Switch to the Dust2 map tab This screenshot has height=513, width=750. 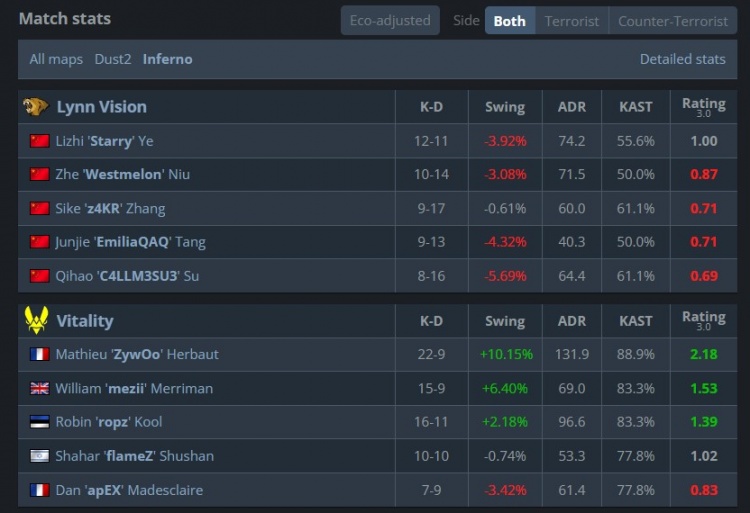(113, 59)
